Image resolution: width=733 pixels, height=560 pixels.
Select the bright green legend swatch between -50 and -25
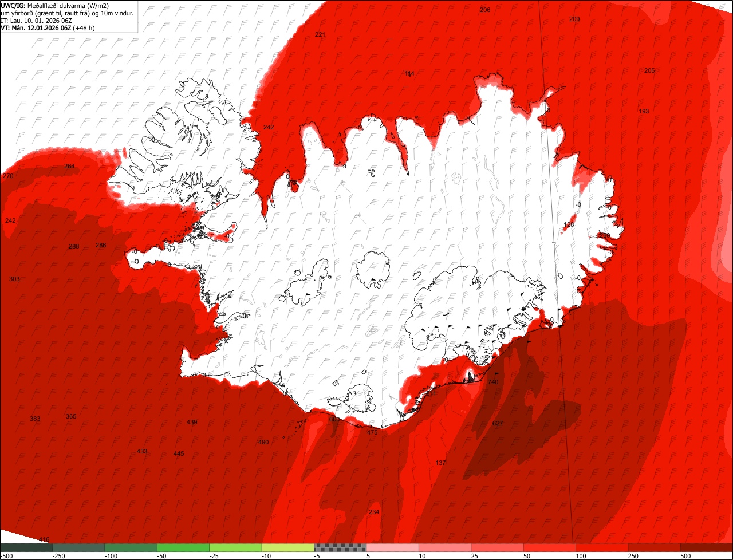(x=183, y=547)
